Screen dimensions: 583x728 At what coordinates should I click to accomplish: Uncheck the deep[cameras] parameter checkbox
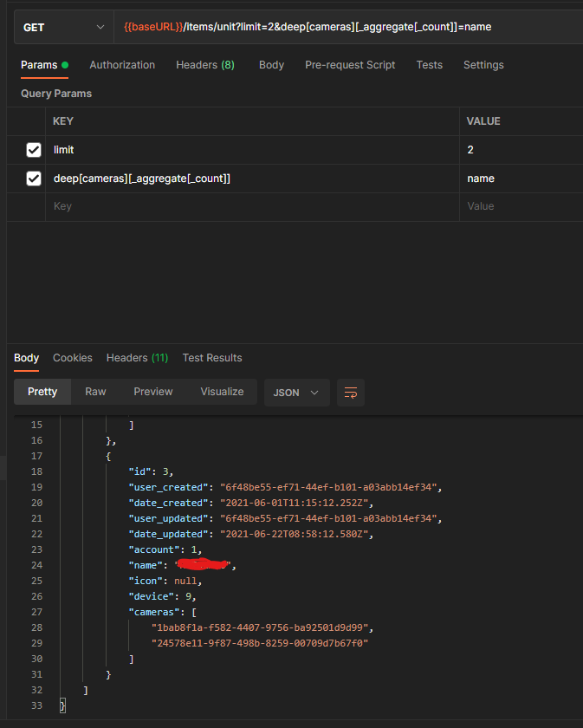click(x=34, y=179)
